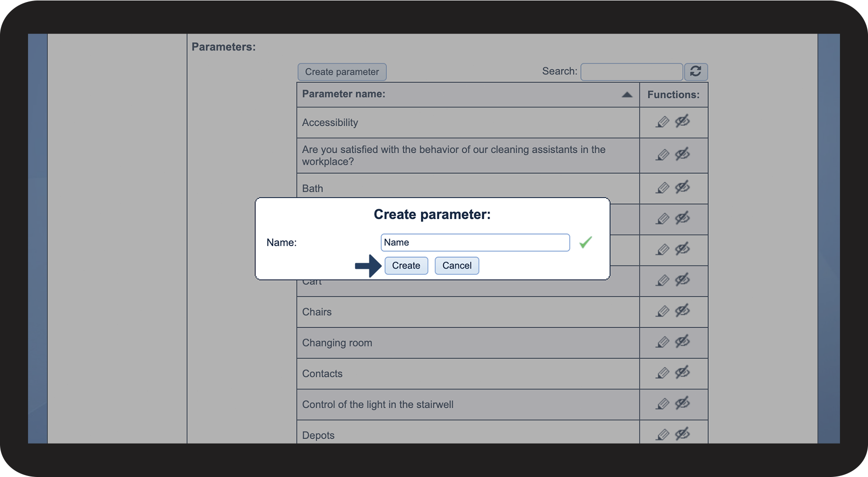Hide the cleaning assistants behavior parameter

point(682,154)
